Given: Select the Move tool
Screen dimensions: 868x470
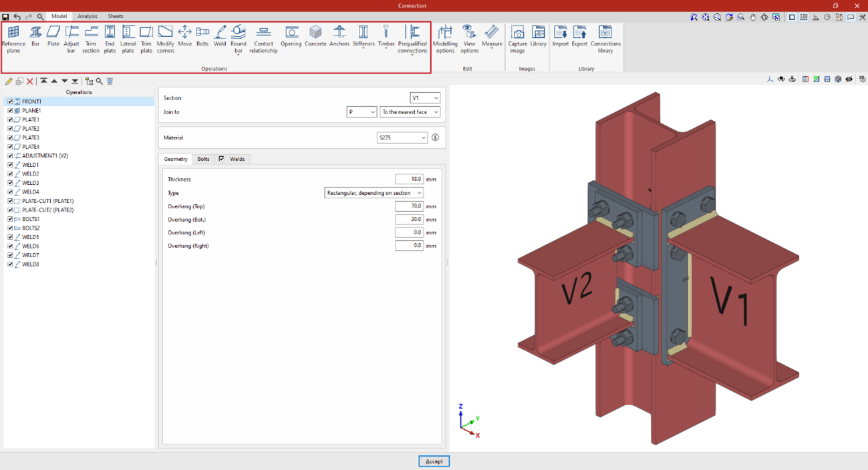Looking at the screenshot, I should pyautogui.click(x=184, y=37).
